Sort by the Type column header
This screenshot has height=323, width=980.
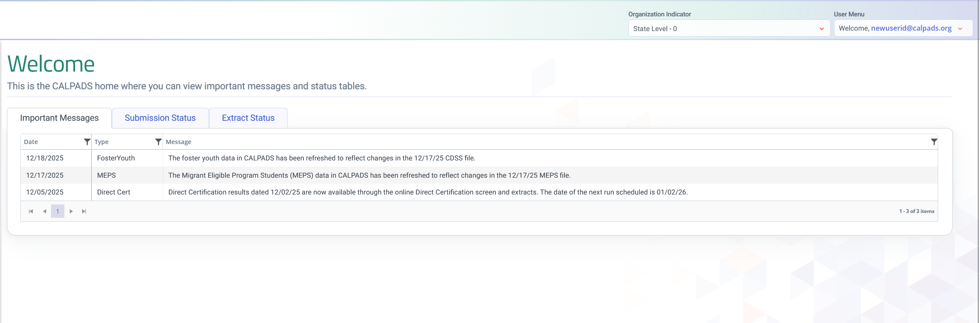pyautogui.click(x=101, y=142)
